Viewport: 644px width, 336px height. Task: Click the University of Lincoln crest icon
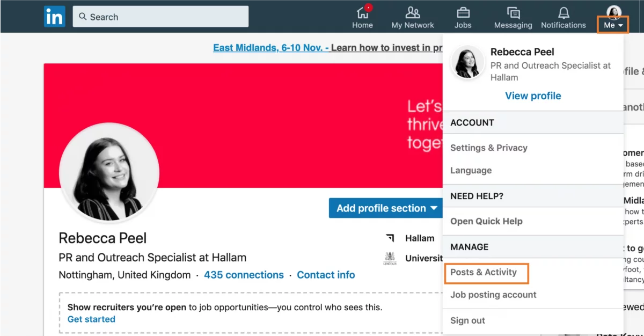(x=390, y=257)
